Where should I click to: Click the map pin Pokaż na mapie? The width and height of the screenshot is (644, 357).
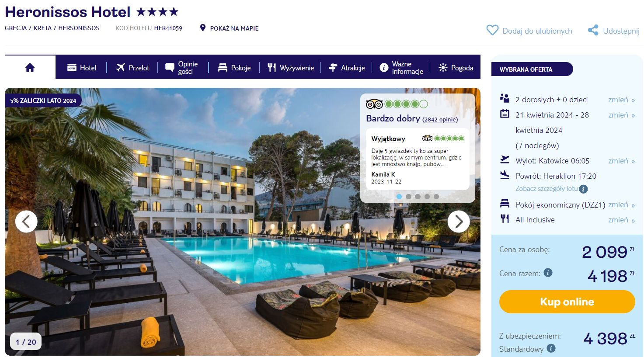(x=202, y=28)
